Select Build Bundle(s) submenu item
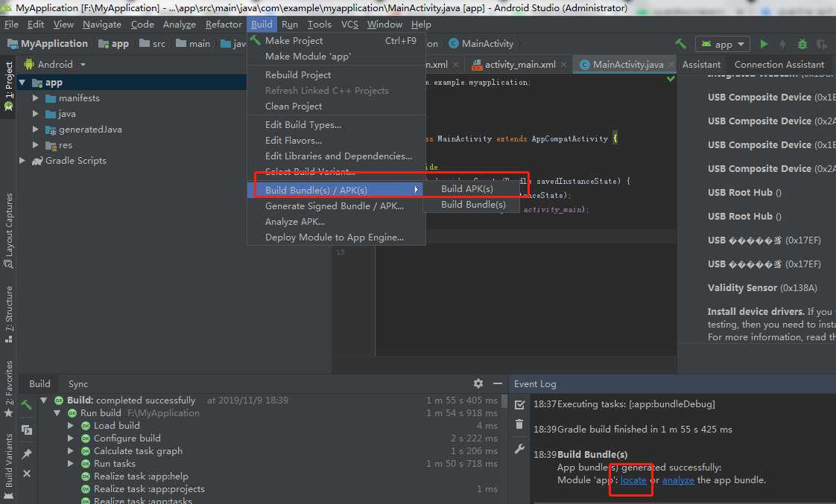Viewport: 836px width, 504px height. point(471,205)
